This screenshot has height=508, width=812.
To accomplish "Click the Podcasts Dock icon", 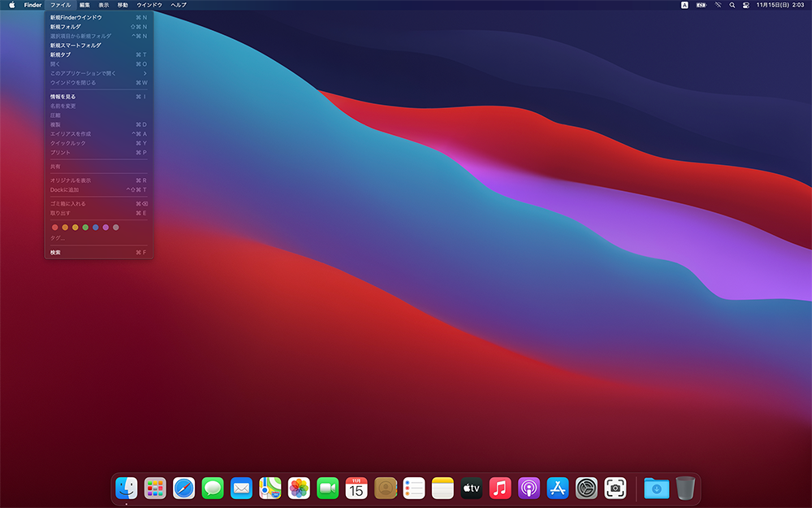I will pyautogui.click(x=529, y=488).
